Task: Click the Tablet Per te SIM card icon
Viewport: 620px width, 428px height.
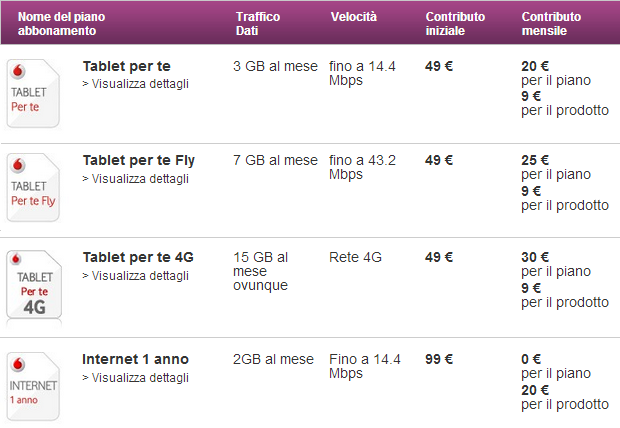Action: click(33, 93)
